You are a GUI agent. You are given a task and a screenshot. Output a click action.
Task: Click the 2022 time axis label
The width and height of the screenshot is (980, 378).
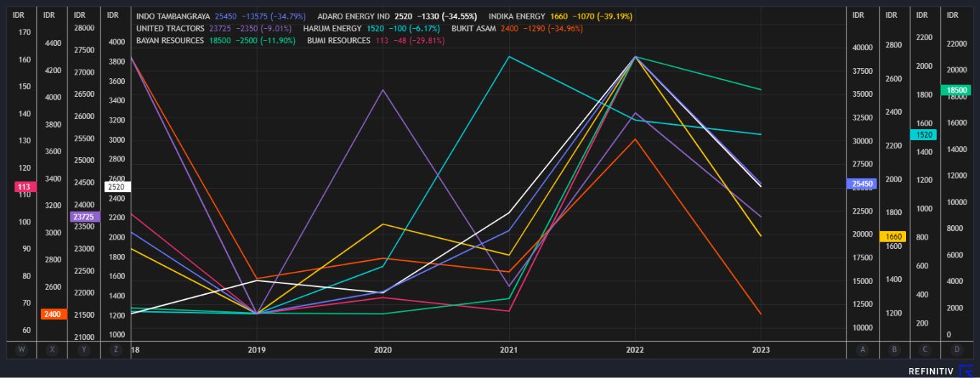coord(635,350)
